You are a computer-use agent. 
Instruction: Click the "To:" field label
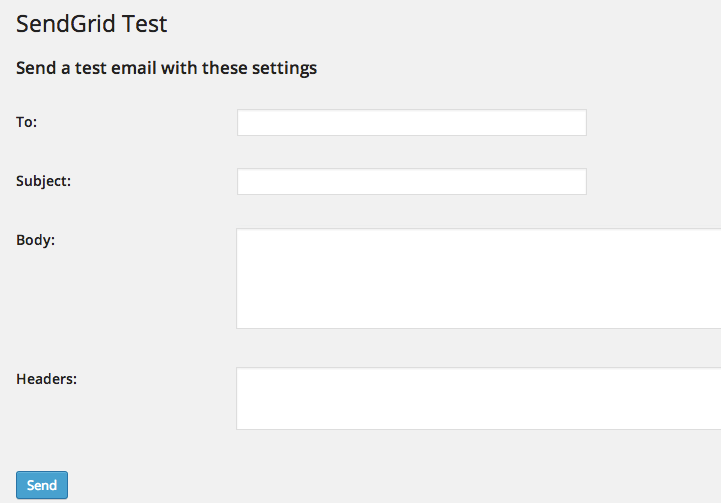click(27, 122)
